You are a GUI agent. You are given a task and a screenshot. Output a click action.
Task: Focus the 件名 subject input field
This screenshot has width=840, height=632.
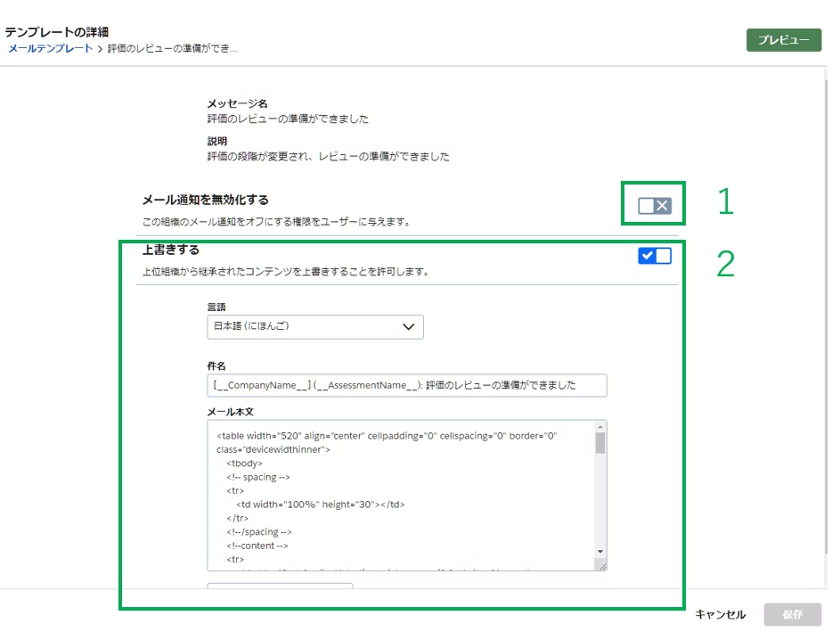pyautogui.click(x=406, y=385)
